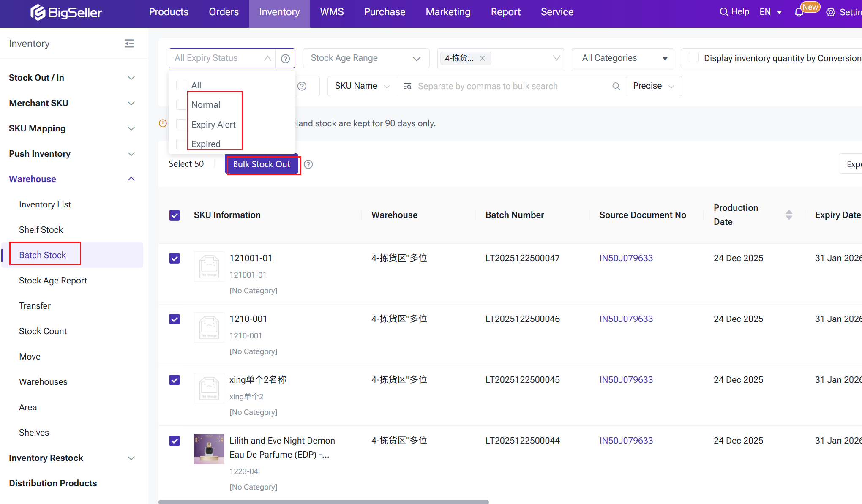Click the Bulk Stock Out button
The height and width of the screenshot is (504, 862).
click(x=262, y=164)
